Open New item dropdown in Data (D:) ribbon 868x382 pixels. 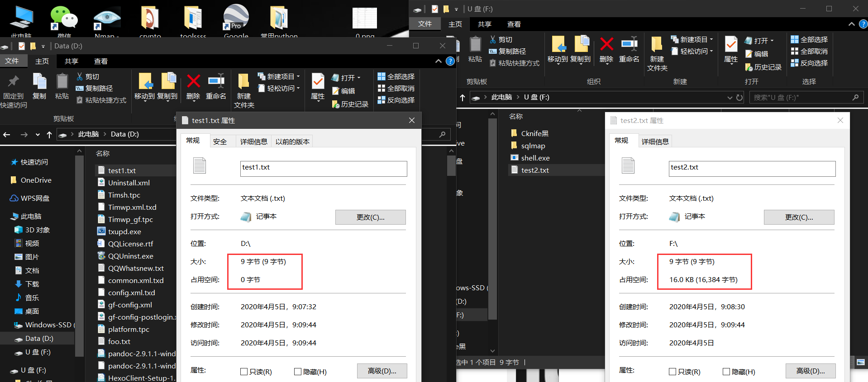279,76
